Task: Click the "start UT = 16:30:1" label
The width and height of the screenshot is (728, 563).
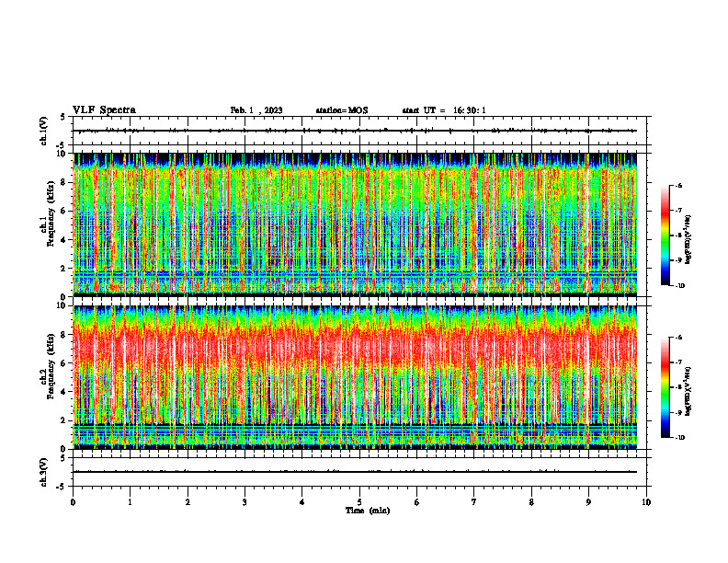Action: [x=444, y=110]
